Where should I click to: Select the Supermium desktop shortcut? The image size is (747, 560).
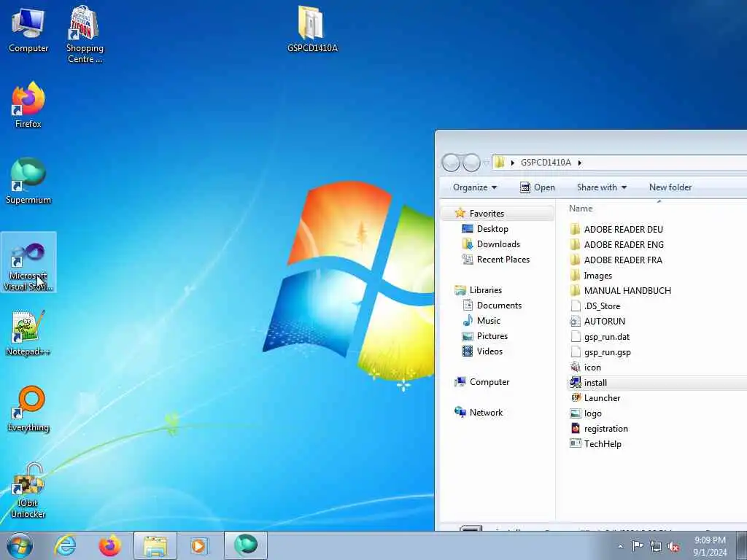click(28, 181)
